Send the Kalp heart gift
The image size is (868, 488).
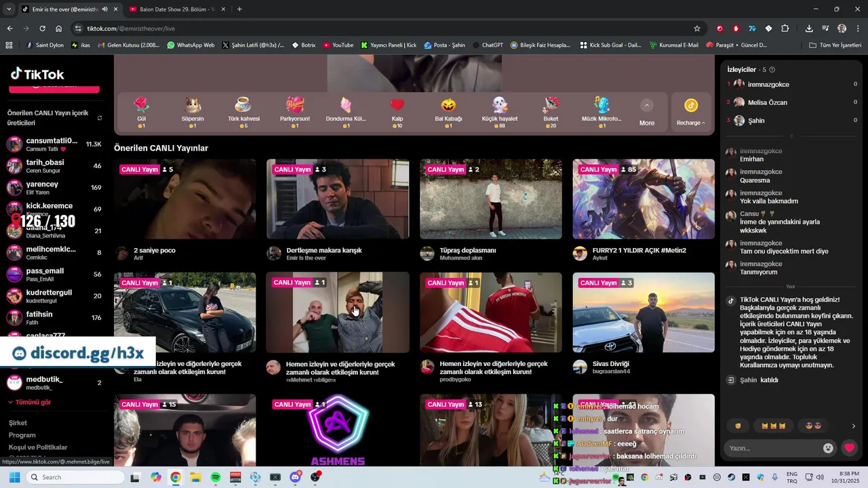397,112
